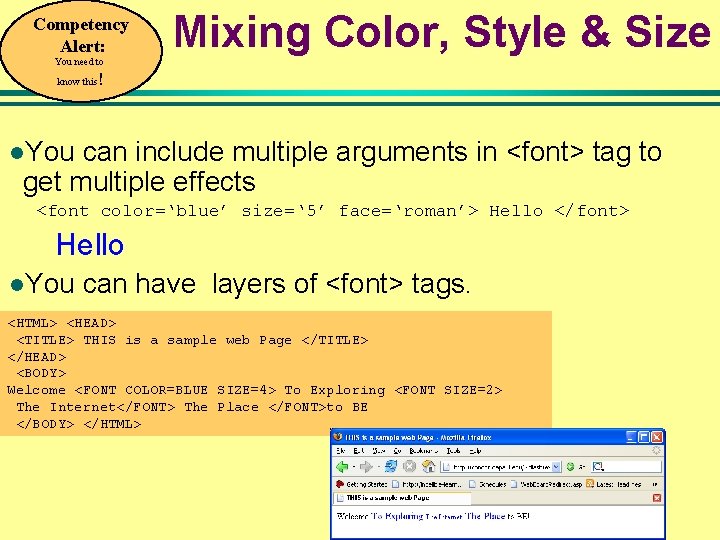
Task: Expand the bookmarks toolbar overflow chevron
Action: [655, 484]
